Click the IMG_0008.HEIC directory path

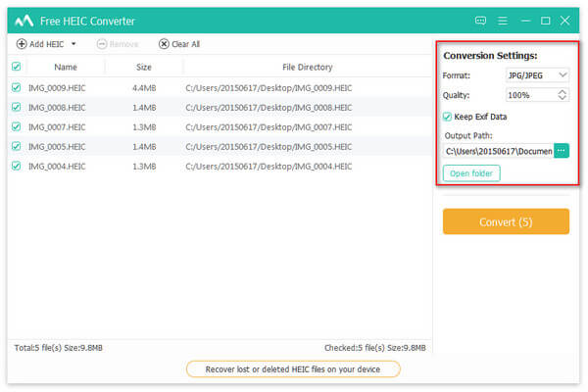point(269,108)
